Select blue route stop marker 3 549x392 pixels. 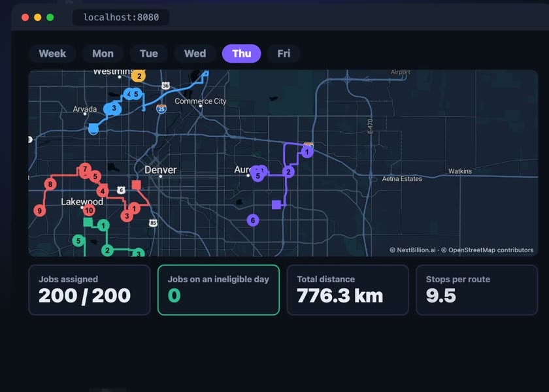[114, 108]
